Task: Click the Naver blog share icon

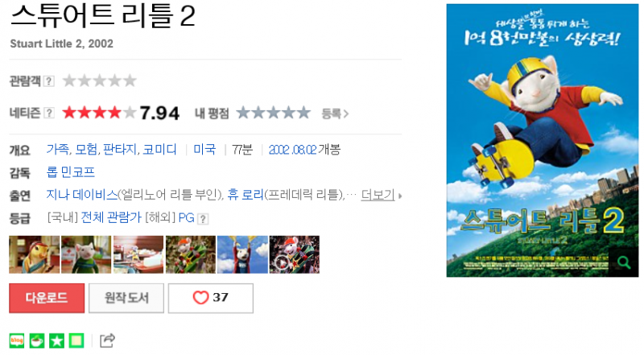Action: coord(17,341)
